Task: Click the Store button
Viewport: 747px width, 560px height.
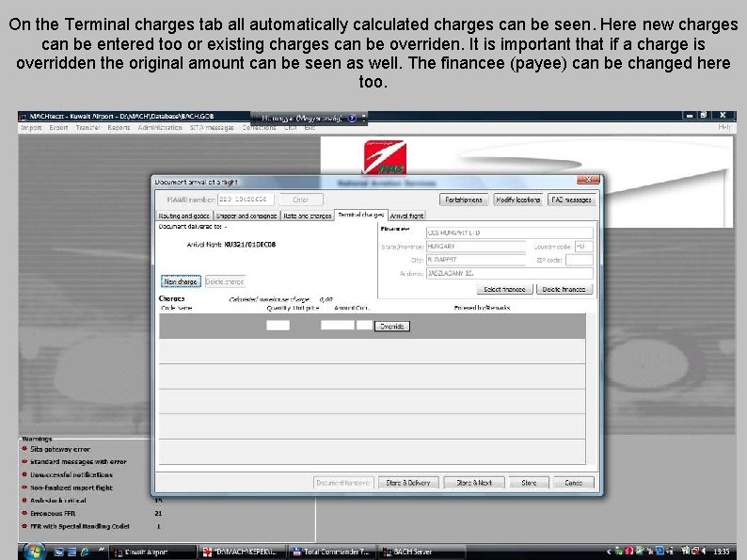Action: pos(529,483)
